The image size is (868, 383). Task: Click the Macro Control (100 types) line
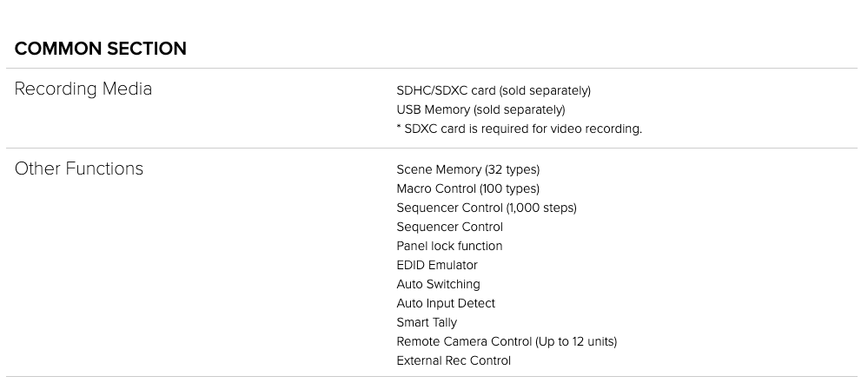point(468,188)
